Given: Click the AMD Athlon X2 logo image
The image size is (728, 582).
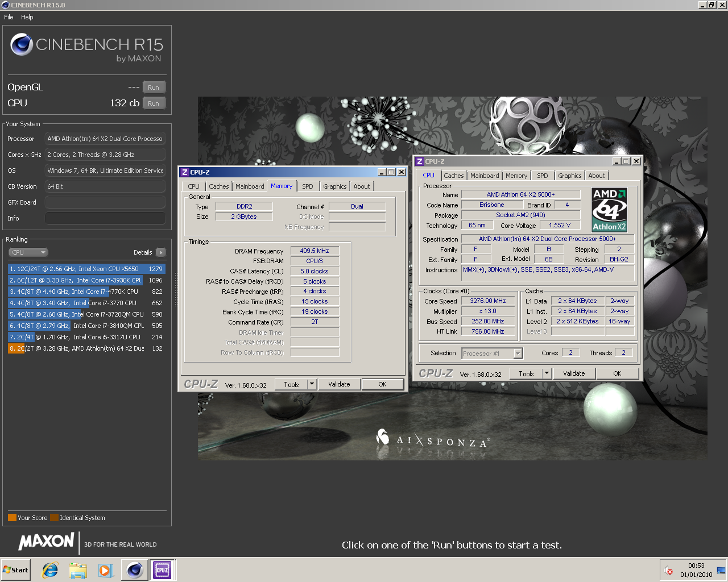Looking at the screenshot, I should tap(609, 210).
